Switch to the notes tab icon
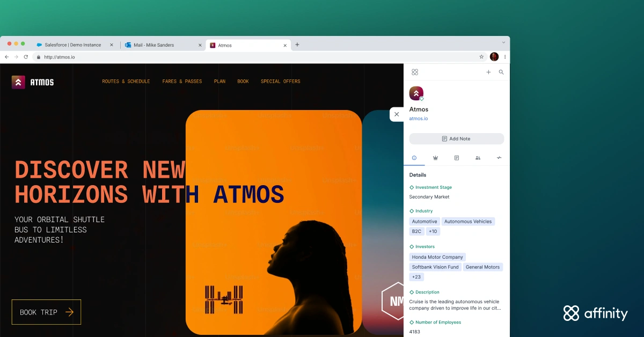 point(457,158)
